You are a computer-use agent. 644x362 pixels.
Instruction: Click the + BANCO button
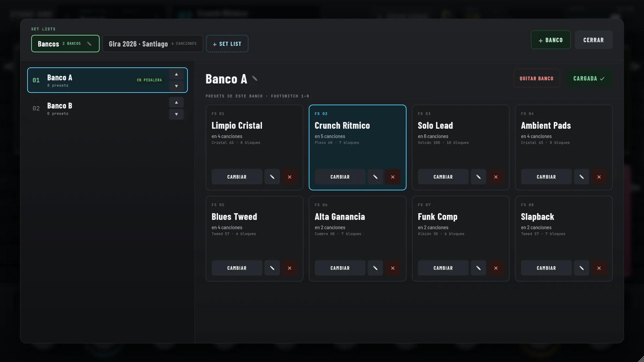551,40
